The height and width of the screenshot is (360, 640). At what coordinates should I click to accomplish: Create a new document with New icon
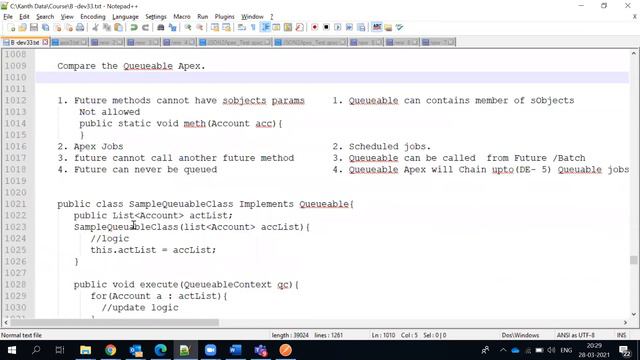point(11,27)
